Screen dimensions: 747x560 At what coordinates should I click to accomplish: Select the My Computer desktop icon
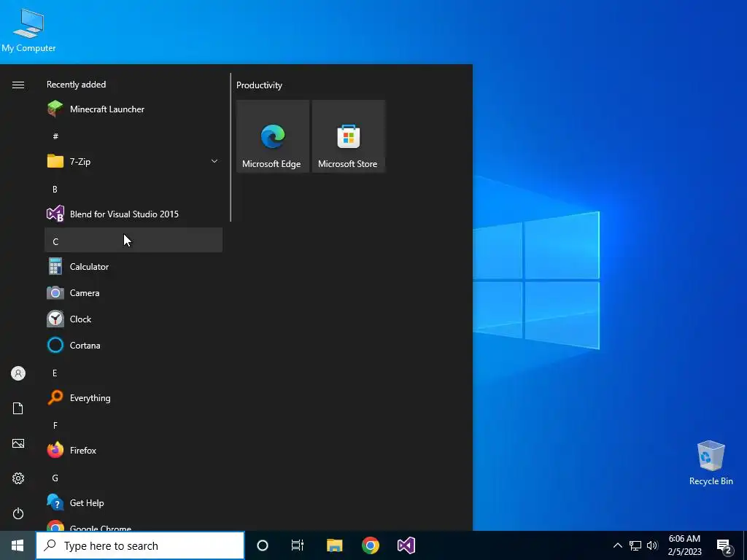[x=28, y=30]
